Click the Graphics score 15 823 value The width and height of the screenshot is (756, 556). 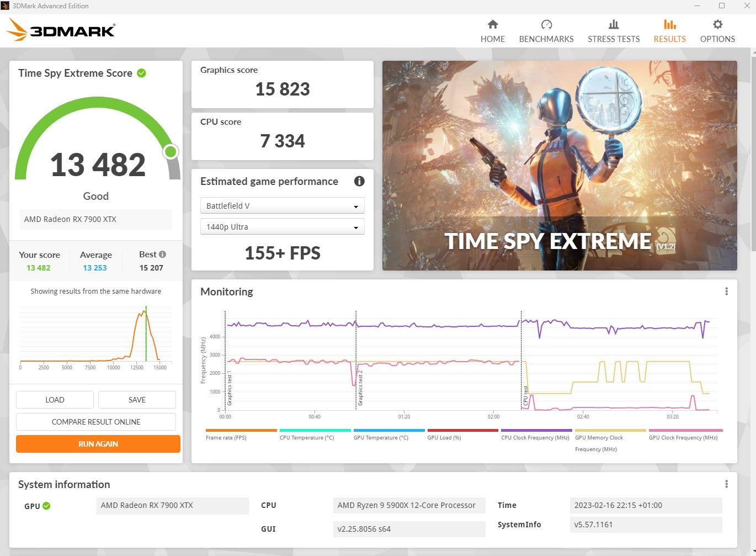coord(283,89)
